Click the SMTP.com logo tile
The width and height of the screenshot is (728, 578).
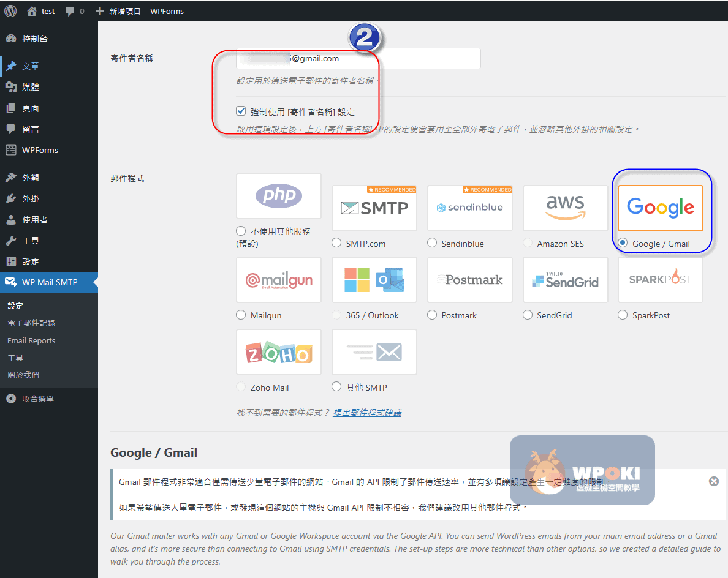point(374,208)
